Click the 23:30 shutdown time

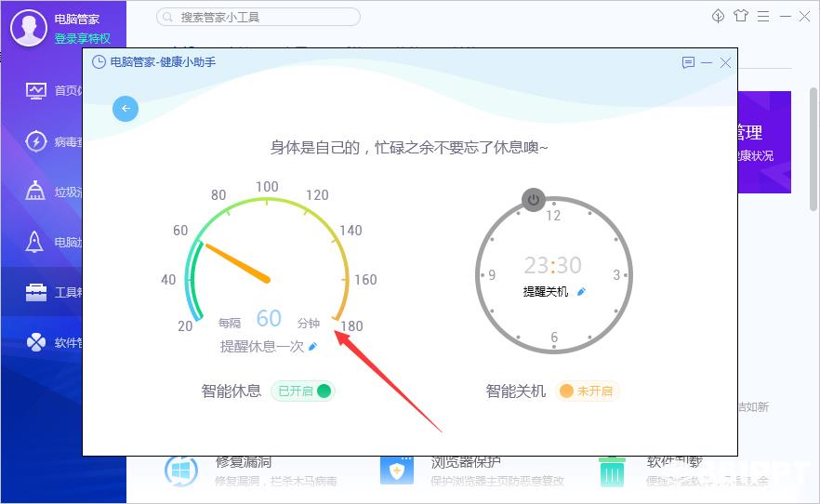(x=553, y=266)
